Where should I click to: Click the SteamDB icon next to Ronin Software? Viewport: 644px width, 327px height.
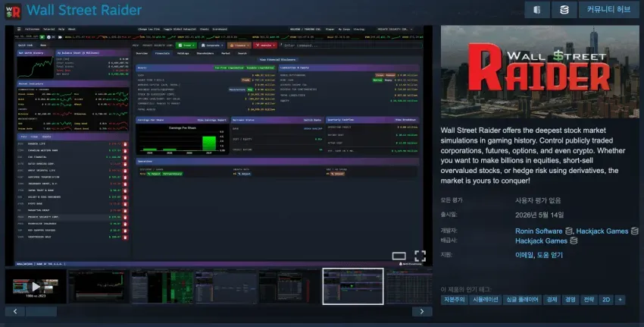click(x=569, y=231)
